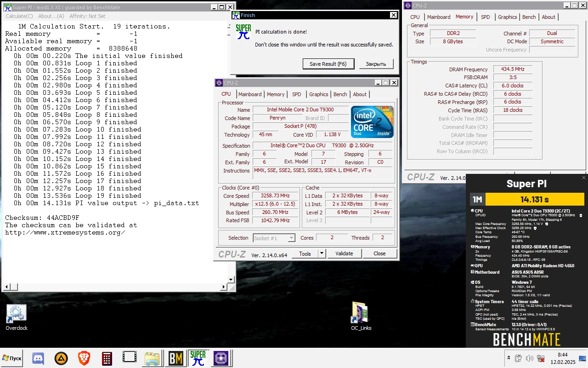Switch to Graphics tab in front CPU-Z window
Screen dimensions: 588x368
coord(318,94)
